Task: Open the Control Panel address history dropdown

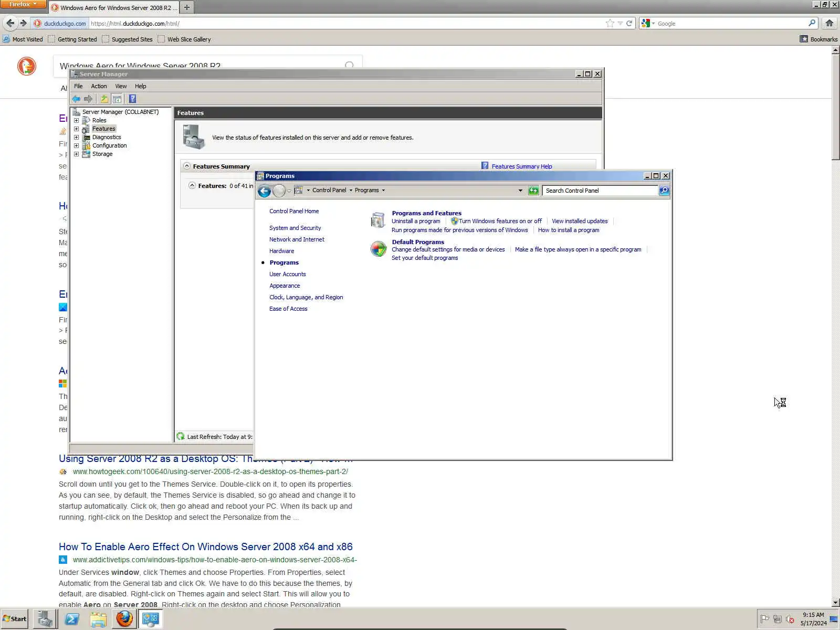Action: tap(520, 191)
